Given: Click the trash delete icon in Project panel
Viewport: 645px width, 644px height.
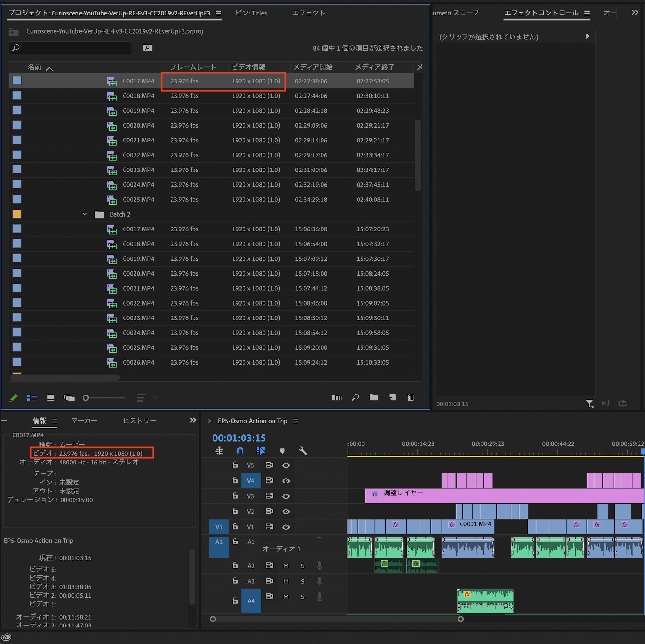Looking at the screenshot, I should [x=411, y=397].
